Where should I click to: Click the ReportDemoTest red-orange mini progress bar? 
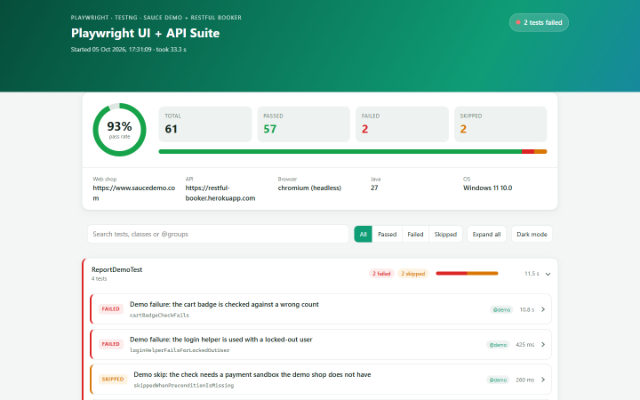tap(467, 273)
